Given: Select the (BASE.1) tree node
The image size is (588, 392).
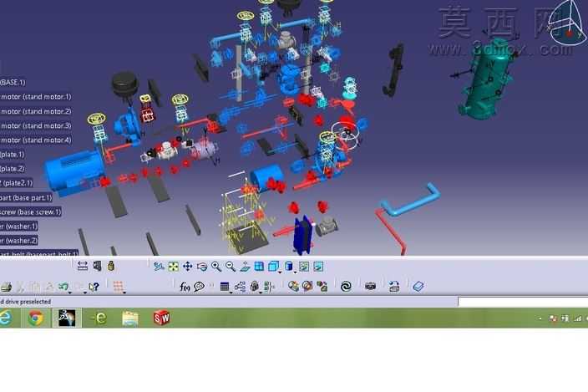Looking at the screenshot, I should 13,82.
